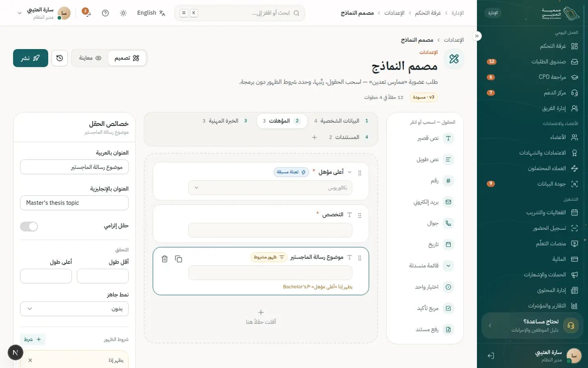Switch to البيانات الشخصية step tab
588x368 pixels.
(342, 121)
